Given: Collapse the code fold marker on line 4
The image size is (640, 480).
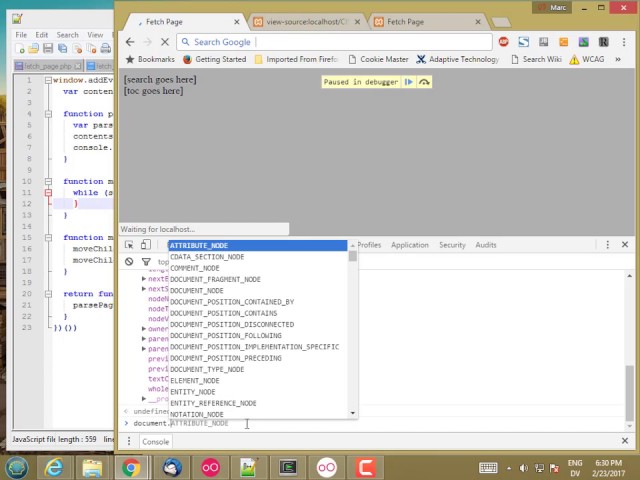Looking at the screenshot, I should pos(47,114).
